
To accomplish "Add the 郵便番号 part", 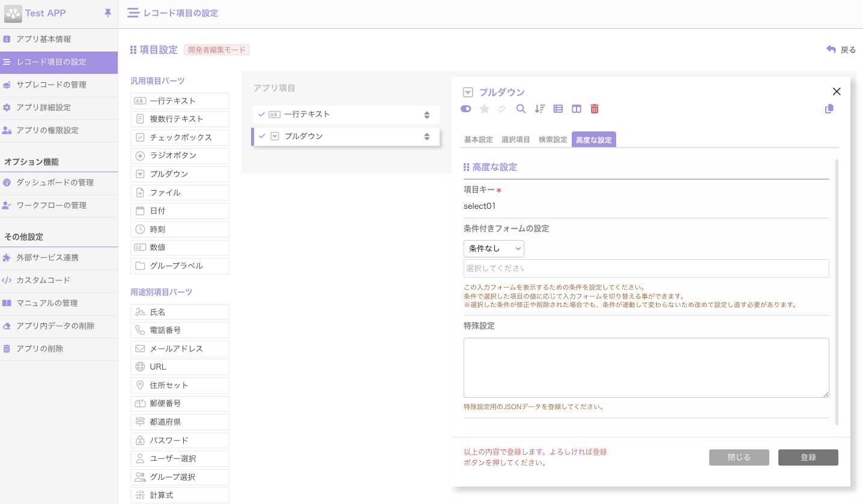I will (180, 403).
